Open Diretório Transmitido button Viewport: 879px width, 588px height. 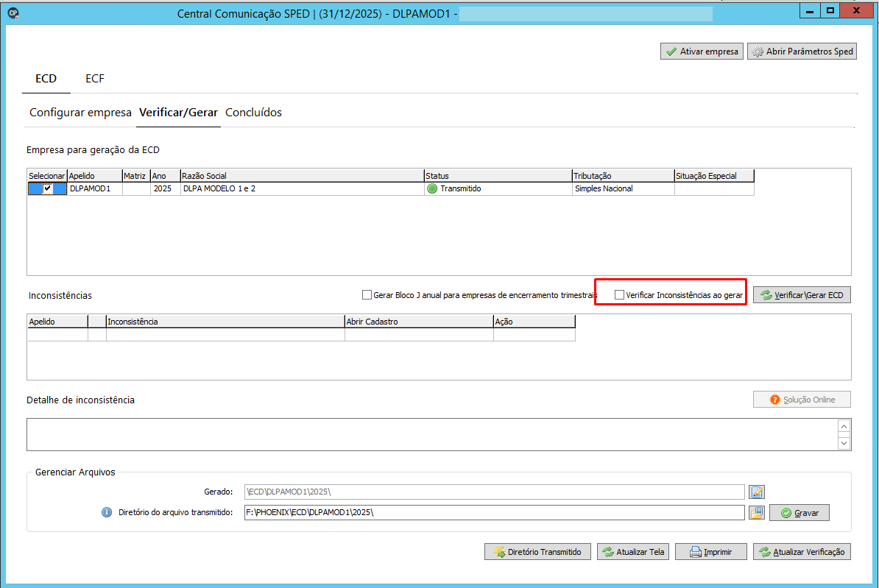point(537,552)
